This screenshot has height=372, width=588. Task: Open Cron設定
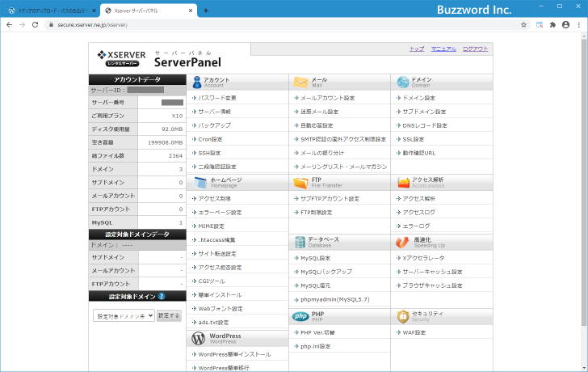[x=210, y=139]
